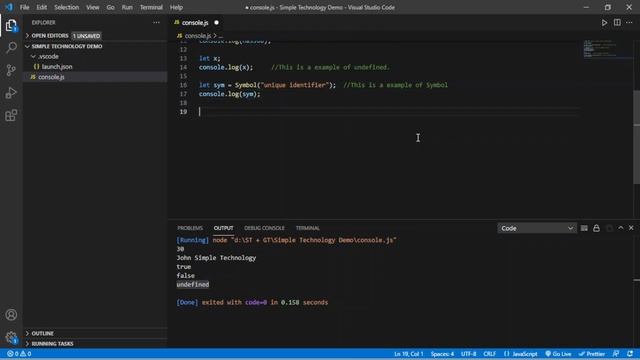Split the editor to the right
Viewport: 640px width, 360px height.
617,22
